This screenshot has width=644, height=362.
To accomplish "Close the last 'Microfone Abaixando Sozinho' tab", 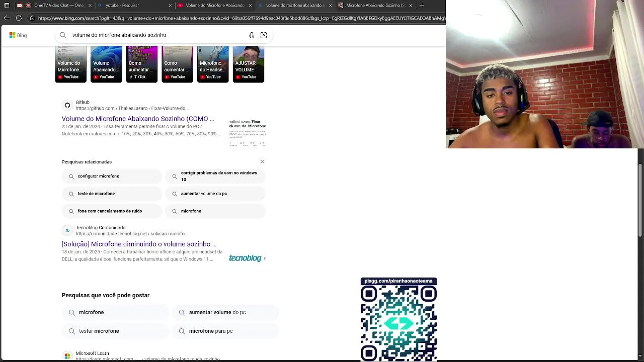I will [x=411, y=6].
